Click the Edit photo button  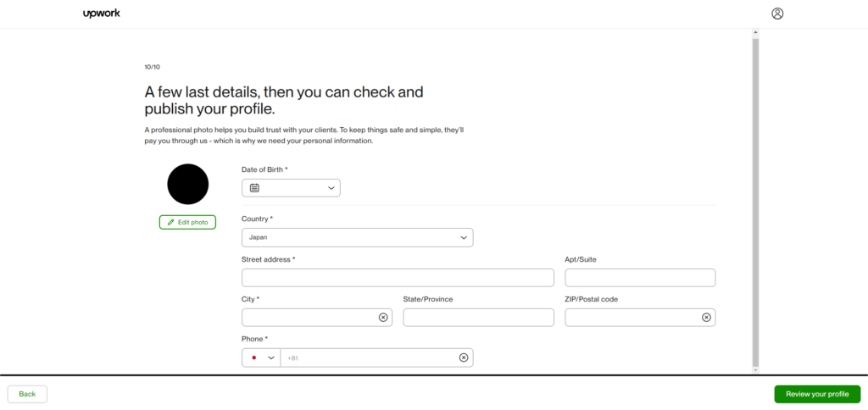(187, 222)
